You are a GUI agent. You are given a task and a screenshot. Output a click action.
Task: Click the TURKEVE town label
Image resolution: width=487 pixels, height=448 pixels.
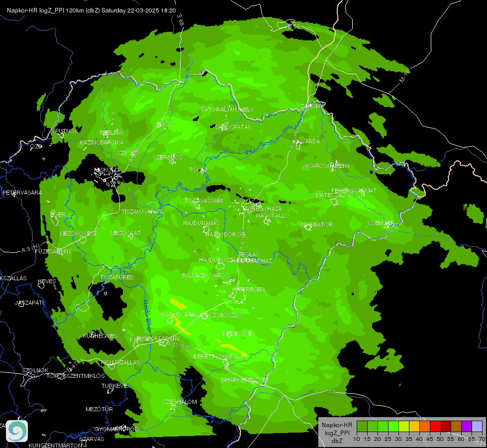114,386
